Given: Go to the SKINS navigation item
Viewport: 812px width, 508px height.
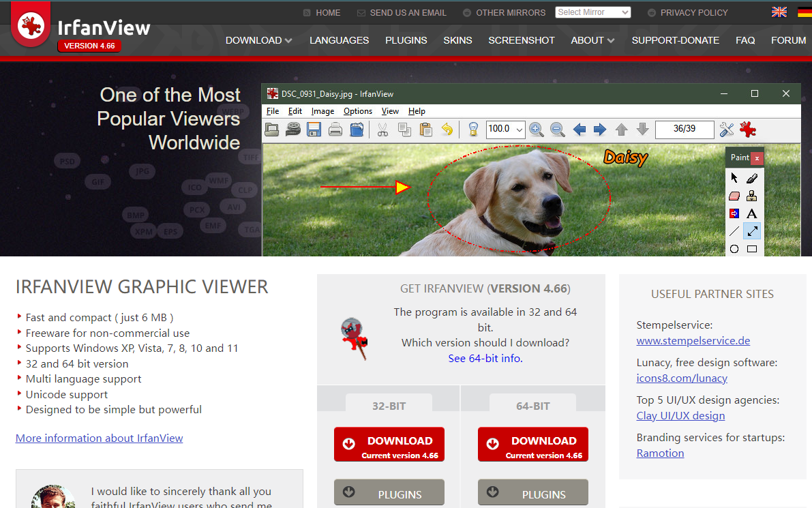Looking at the screenshot, I should pos(457,40).
